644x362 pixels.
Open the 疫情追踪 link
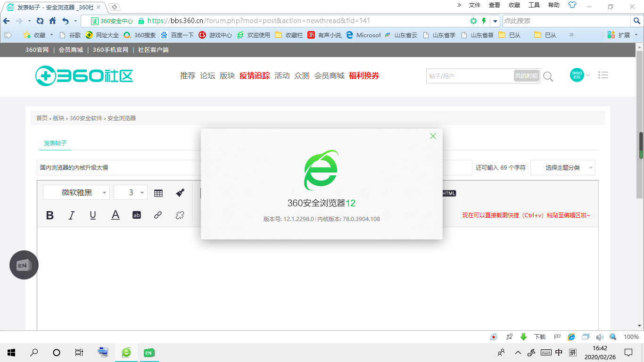tap(255, 75)
